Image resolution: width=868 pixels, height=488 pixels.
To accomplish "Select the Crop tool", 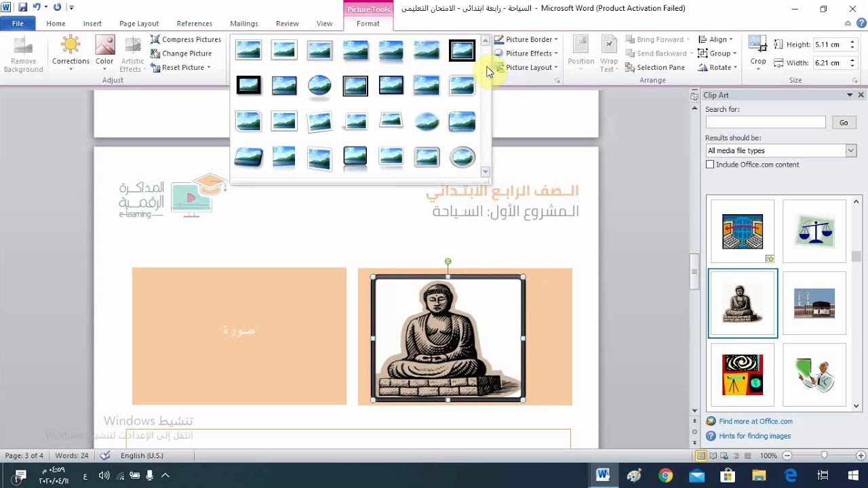I will (x=758, y=54).
